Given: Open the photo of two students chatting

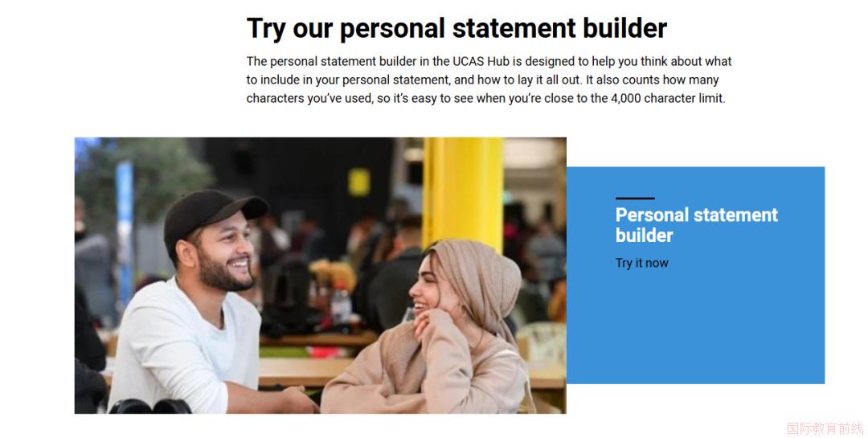Looking at the screenshot, I should pos(321,275).
